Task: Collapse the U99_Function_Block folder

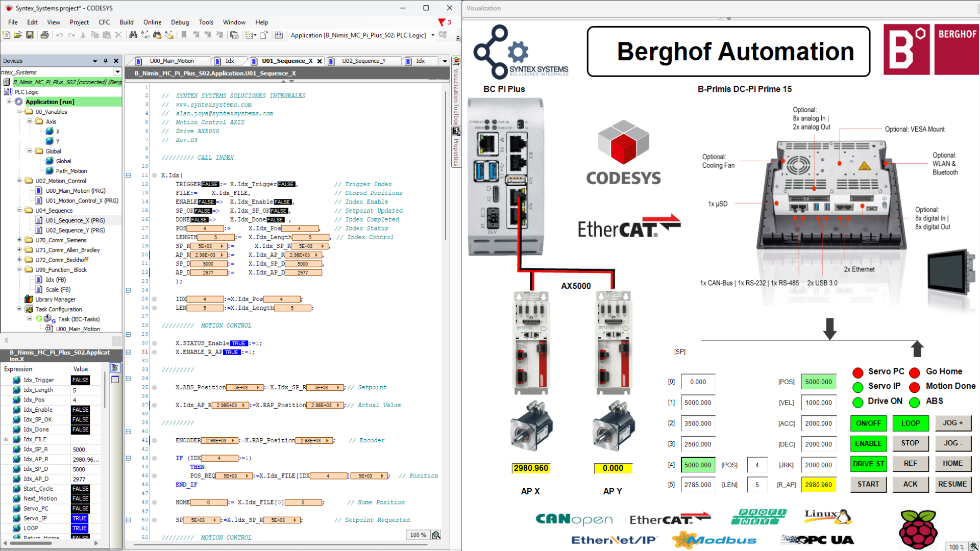Action: [19, 269]
